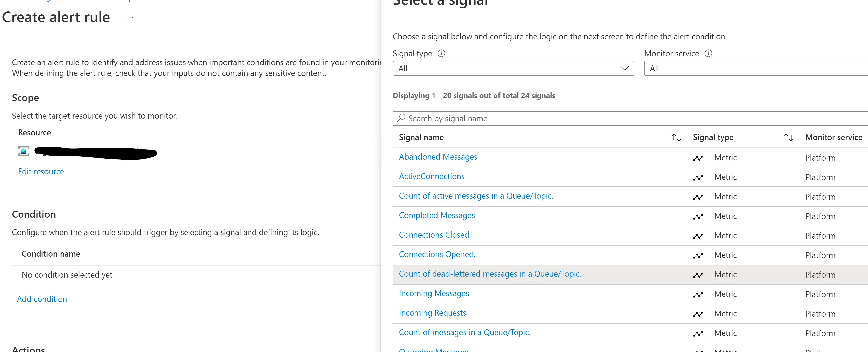
Task: Choose the Connections Opened signal
Action: coord(437,255)
